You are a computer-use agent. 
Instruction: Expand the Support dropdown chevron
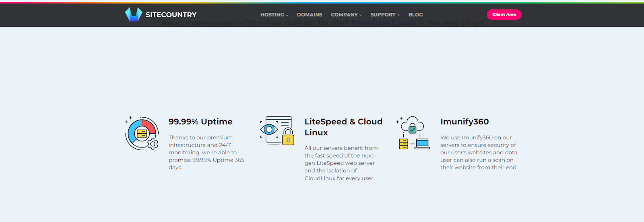pyautogui.click(x=398, y=15)
